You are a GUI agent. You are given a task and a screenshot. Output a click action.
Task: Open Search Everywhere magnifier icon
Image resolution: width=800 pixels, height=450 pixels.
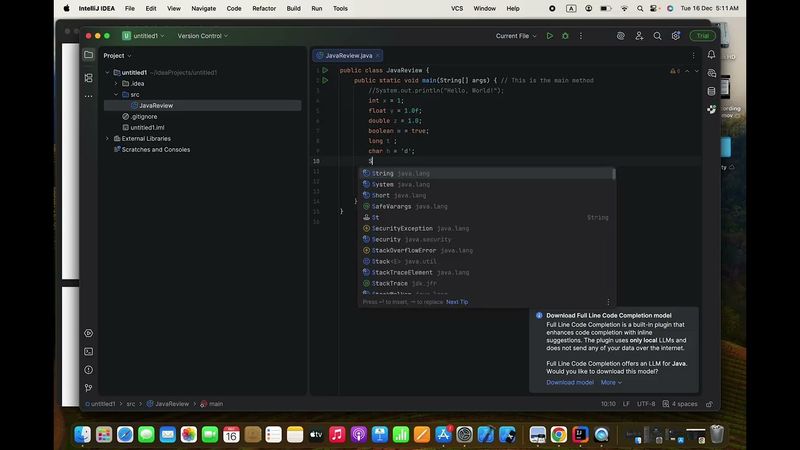(657, 36)
